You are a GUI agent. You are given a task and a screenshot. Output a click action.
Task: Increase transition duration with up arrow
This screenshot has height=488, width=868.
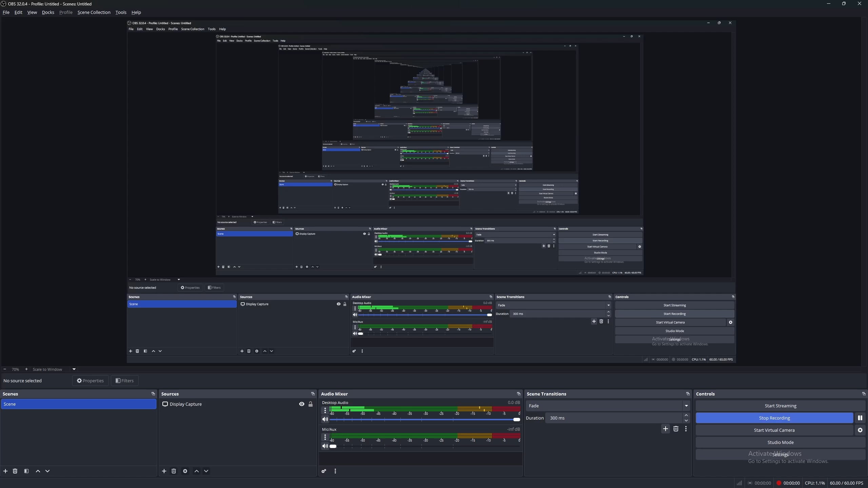click(x=686, y=415)
